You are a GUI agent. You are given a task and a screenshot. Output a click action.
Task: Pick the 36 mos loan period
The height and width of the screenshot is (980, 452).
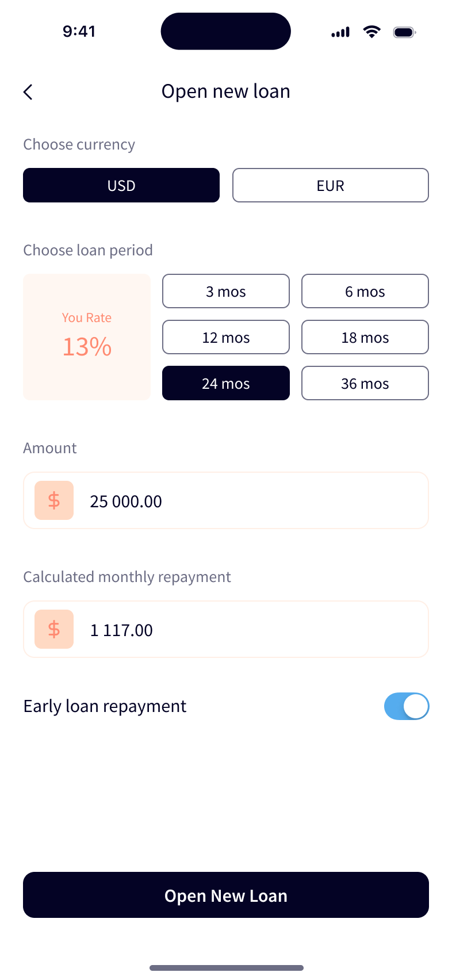(365, 383)
